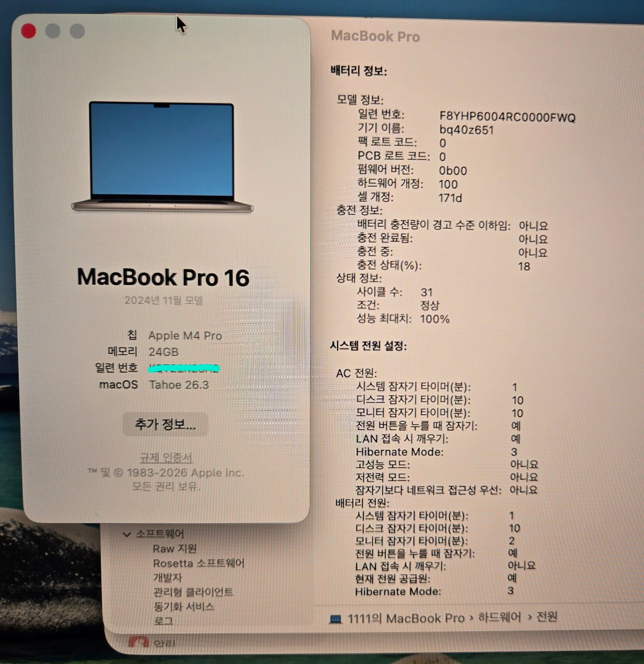This screenshot has height=664, width=644.
Task: Click the 사이클 수 value 31
Action: point(427,292)
